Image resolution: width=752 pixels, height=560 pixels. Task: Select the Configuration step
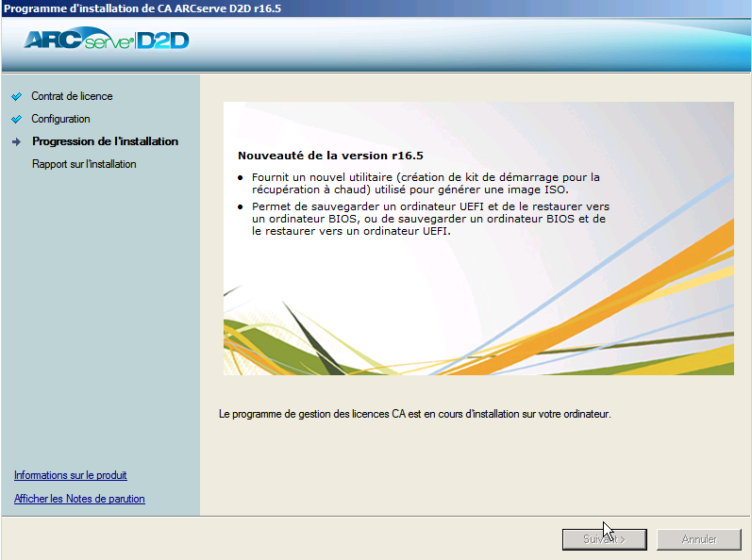coord(60,119)
